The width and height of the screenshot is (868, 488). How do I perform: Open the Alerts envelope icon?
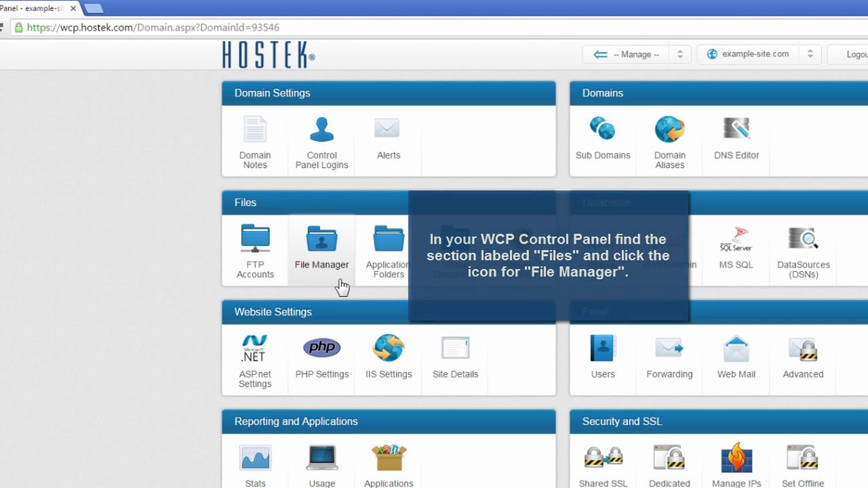388,128
